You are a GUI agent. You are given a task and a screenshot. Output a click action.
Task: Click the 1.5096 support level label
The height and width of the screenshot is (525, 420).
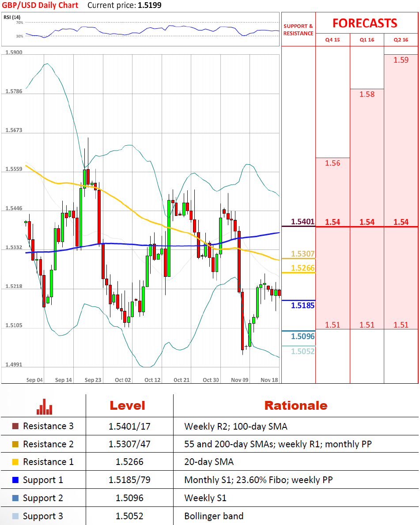[x=303, y=336]
